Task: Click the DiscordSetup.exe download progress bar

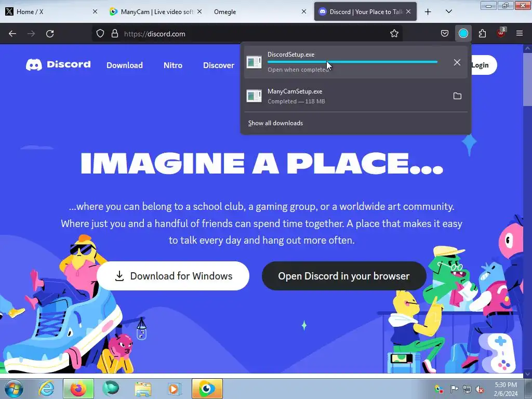Action: [352, 62]
